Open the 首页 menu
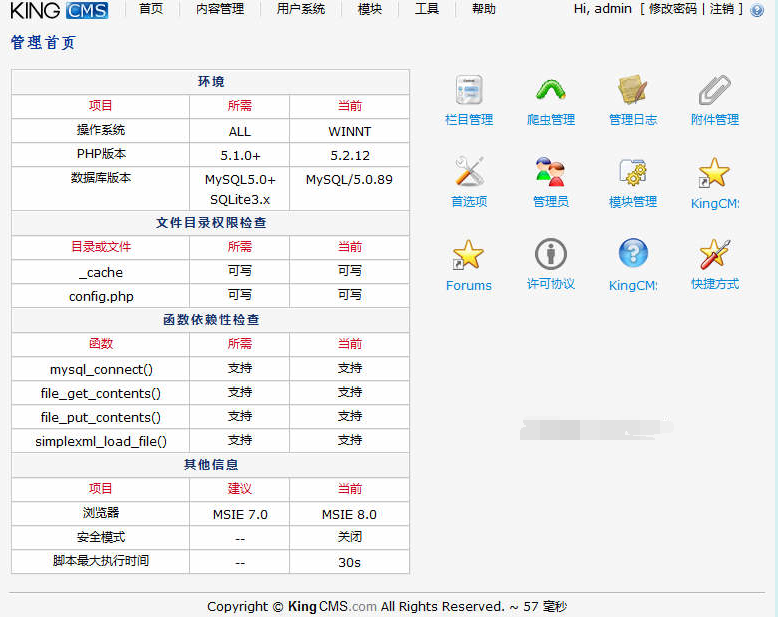 pyautogui.click(x=151, y=9)
